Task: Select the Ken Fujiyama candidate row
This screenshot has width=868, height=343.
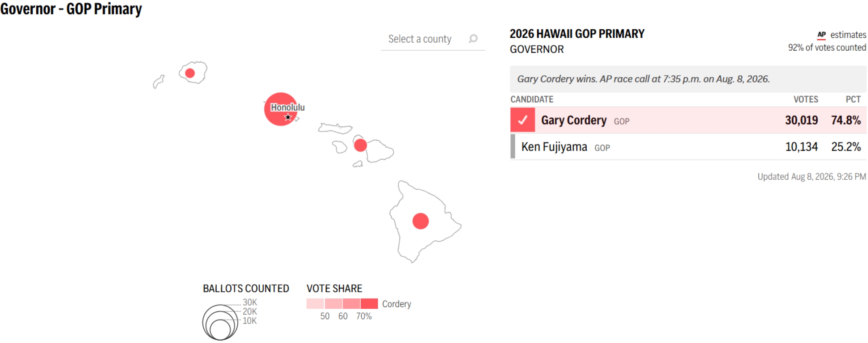Action: 688,147
